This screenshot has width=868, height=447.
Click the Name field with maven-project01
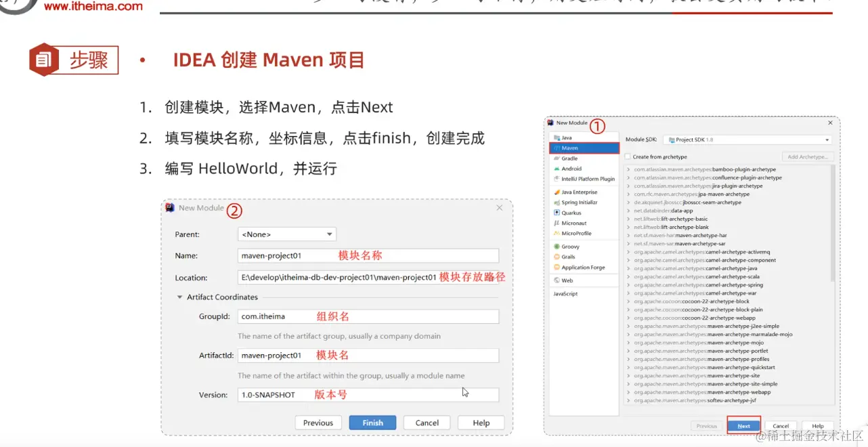click(x=368, y=256)
